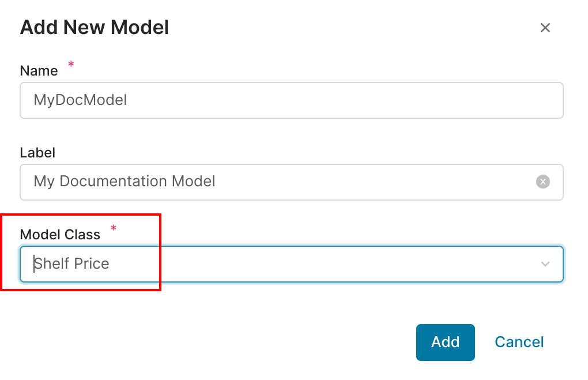Click the Cancel link
Screen dimensions: 588x380
pyautogui.click(x=519, y=342)
